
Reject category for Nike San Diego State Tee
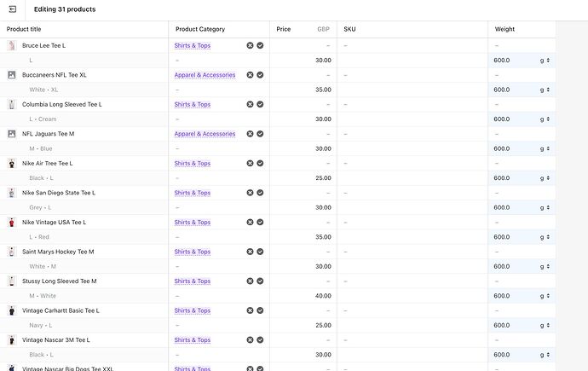pos(251,193)
